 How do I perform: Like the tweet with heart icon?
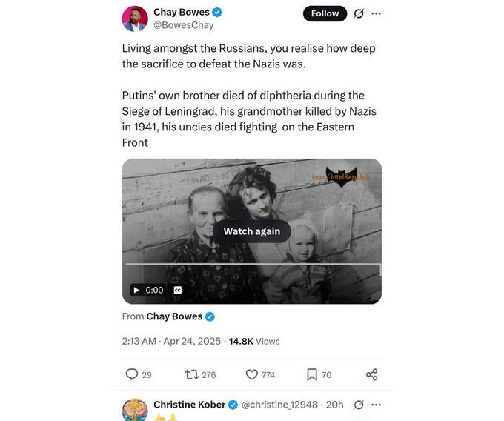(251, 374)
